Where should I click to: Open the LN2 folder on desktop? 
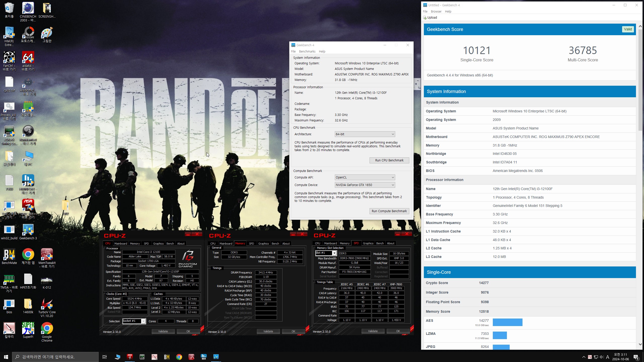(x=66, y=207)
